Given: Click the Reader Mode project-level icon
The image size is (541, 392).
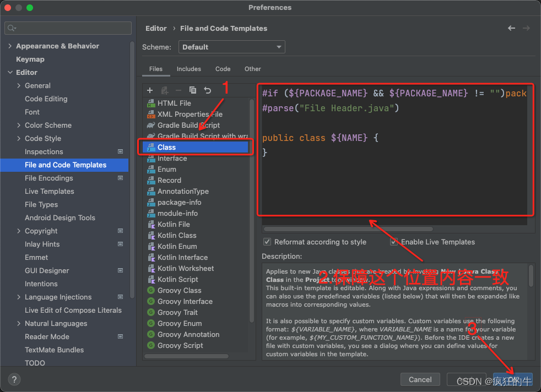Looking at the screenshot, I should tap(121, 336).
